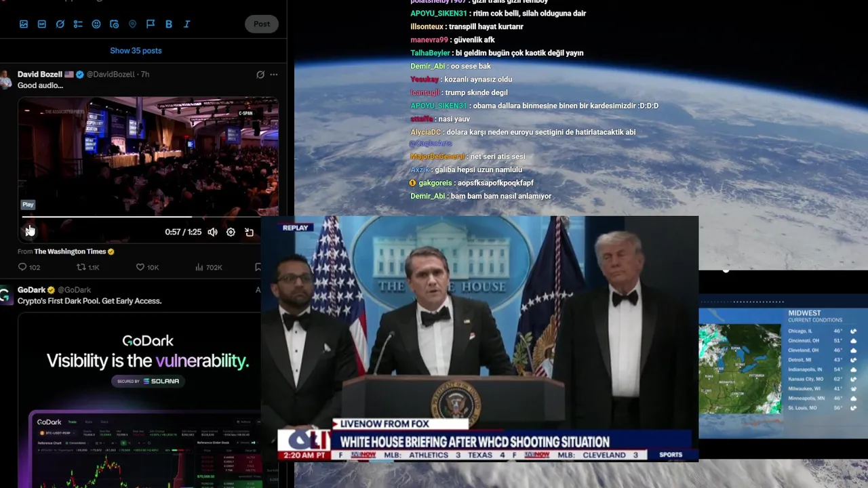This screenshot has height=488, width=868.
Task: Toggle italic text formatting
Action: click(x=186, y=24)
